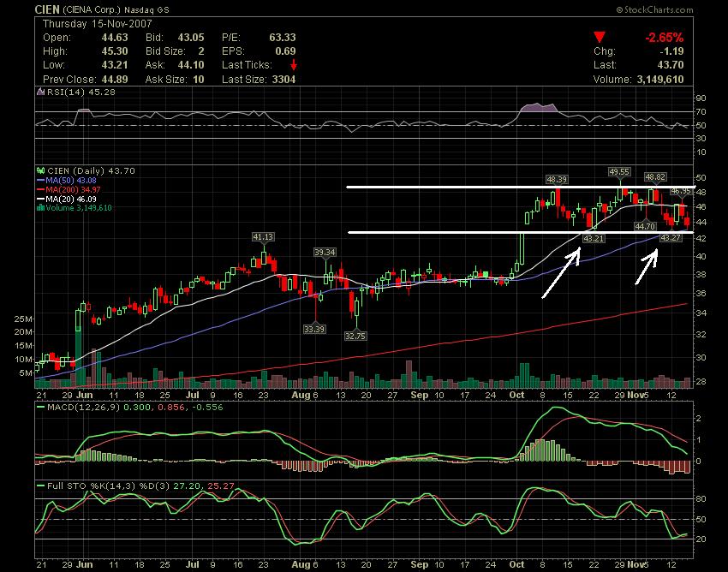The image size is (728, 572).
Task: Click the 25M volume axis label
Action: click(x=23, y=319)
